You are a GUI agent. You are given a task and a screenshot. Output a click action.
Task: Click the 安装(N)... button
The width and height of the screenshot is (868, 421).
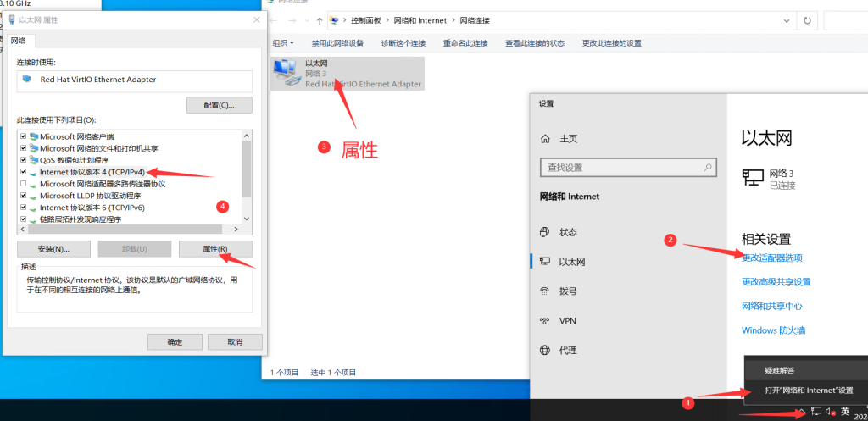point(53,248)
